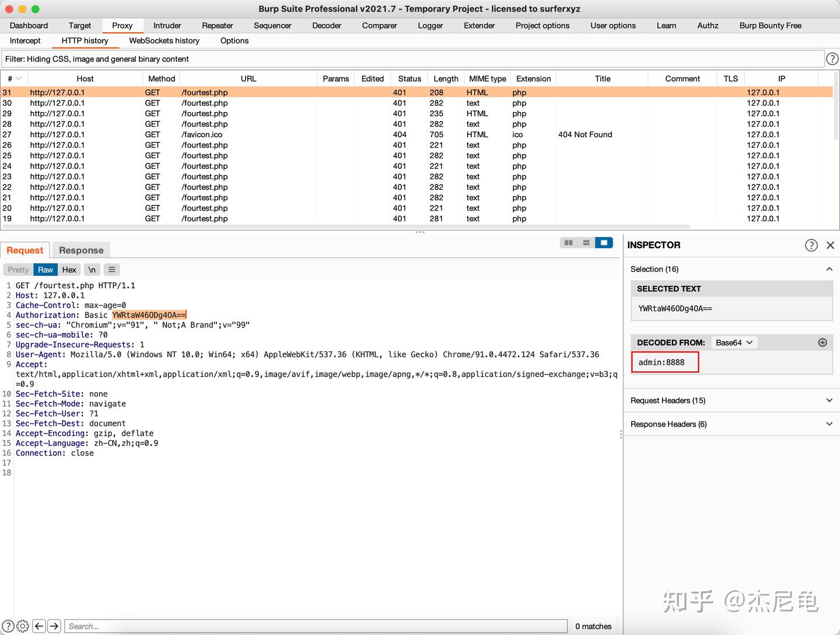
Task: Open the Extender tab
Action: click(x=480, y=26)
